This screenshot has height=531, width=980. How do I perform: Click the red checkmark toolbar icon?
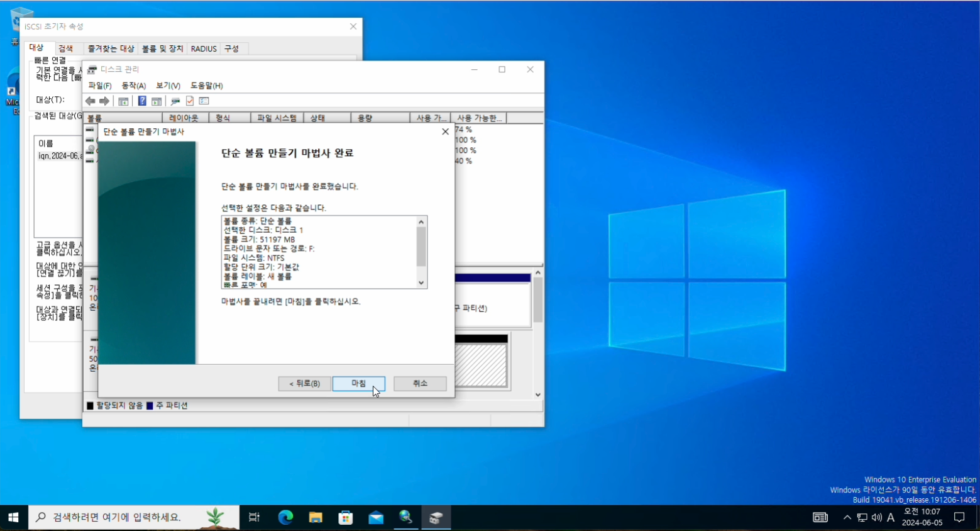pyautogui.click(x=189, y=101)
